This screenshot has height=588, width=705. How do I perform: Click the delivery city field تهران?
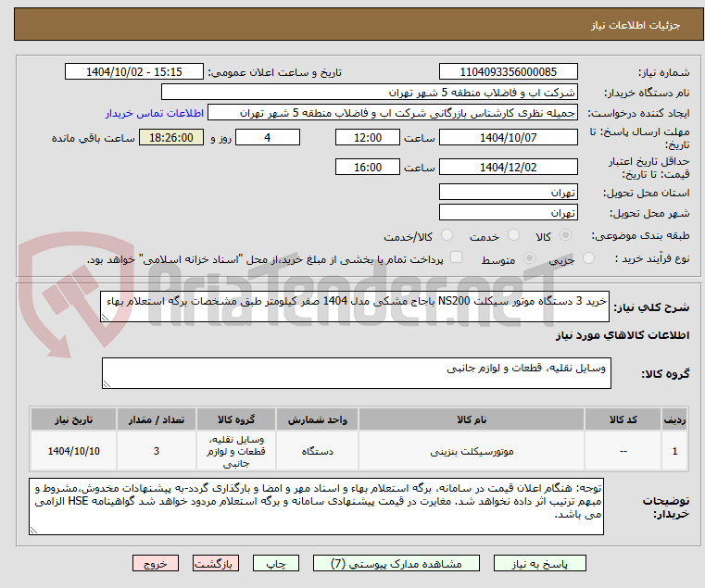click(509, 212)
